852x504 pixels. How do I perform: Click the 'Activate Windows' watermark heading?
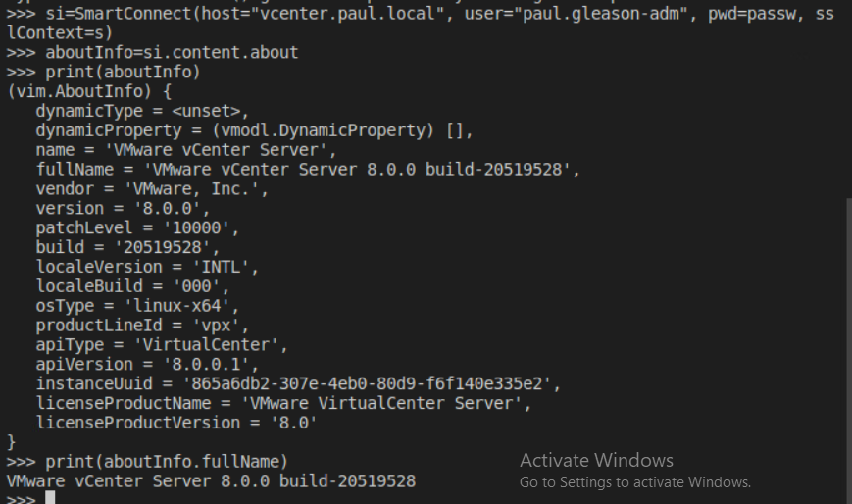pyautogui.click(x=596, y=460)
